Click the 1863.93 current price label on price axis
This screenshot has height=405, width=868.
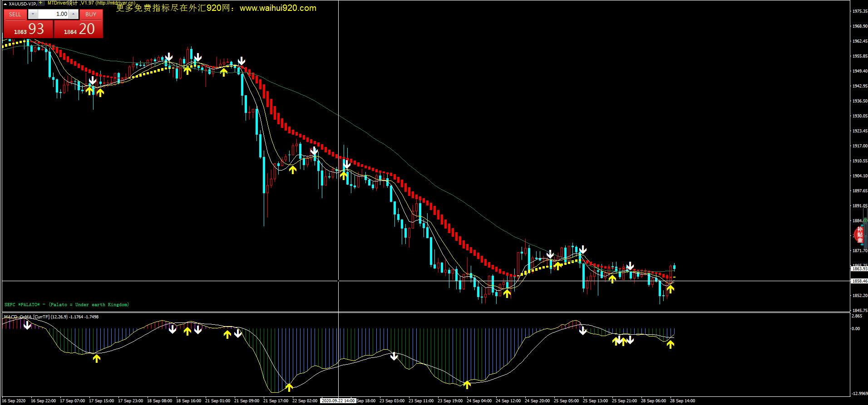(x=859, y=269)
